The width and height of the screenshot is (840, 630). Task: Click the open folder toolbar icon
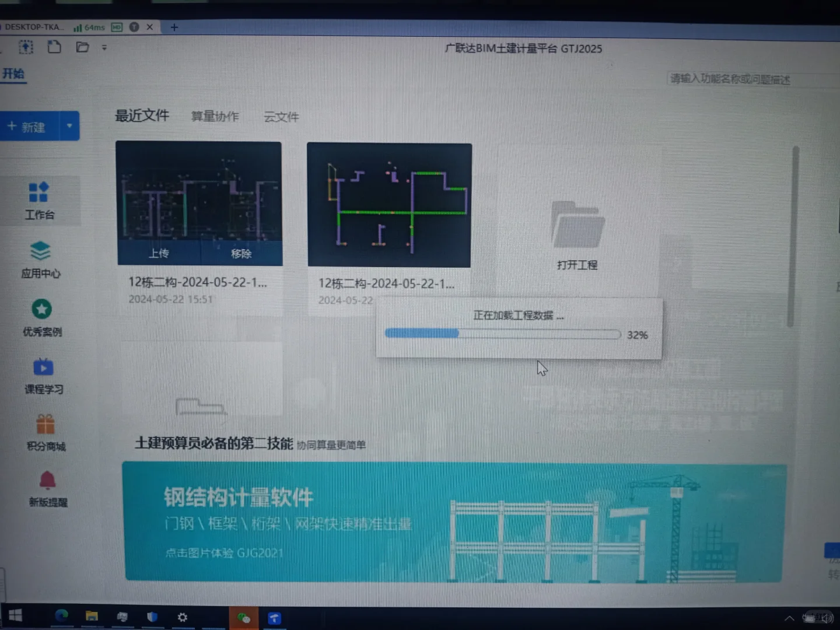coord(82,47)
